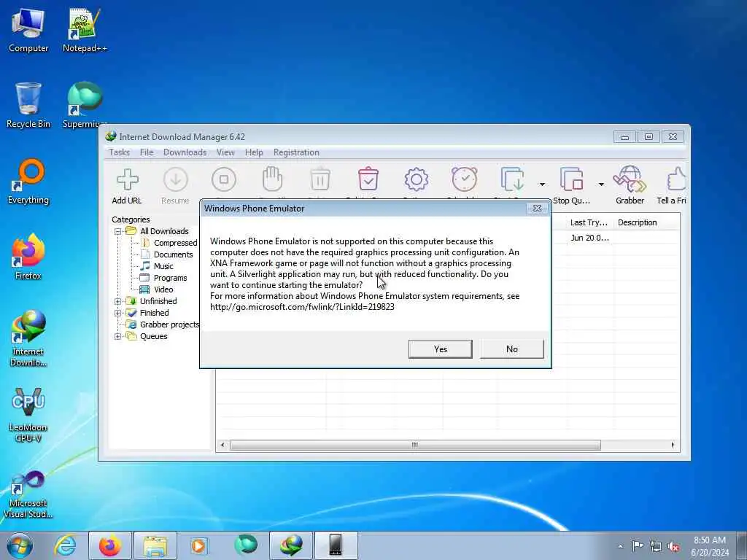The image size is (747, 560).
Task: Open the File menu
Action: (147, 152)
